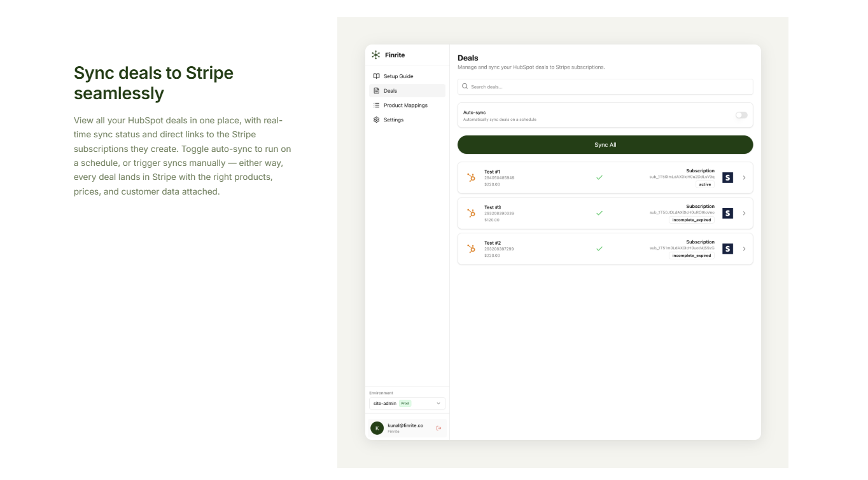Enable the Auto-sync toggle switch
Viewport: 868px width, 480px height.
click(x=741, y=115)
